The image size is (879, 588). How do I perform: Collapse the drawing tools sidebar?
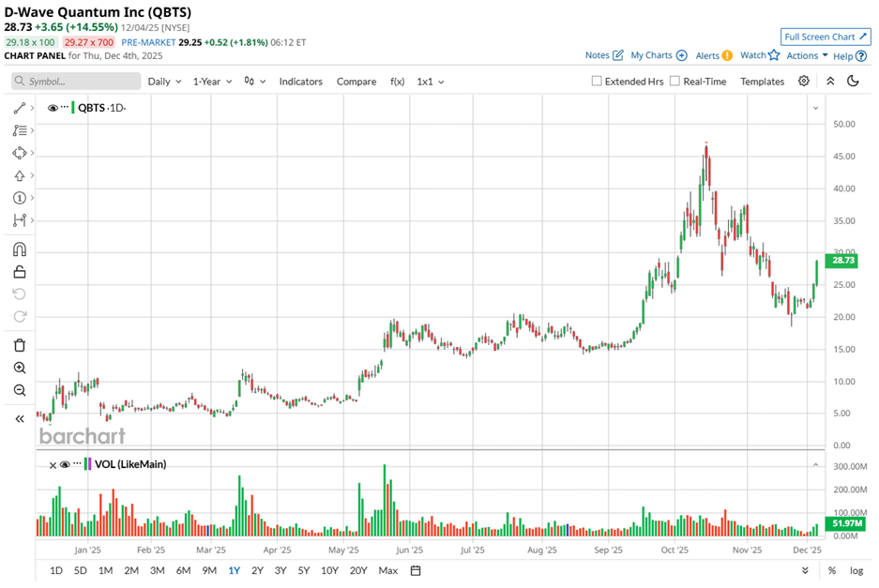click(x=20, y=418)
